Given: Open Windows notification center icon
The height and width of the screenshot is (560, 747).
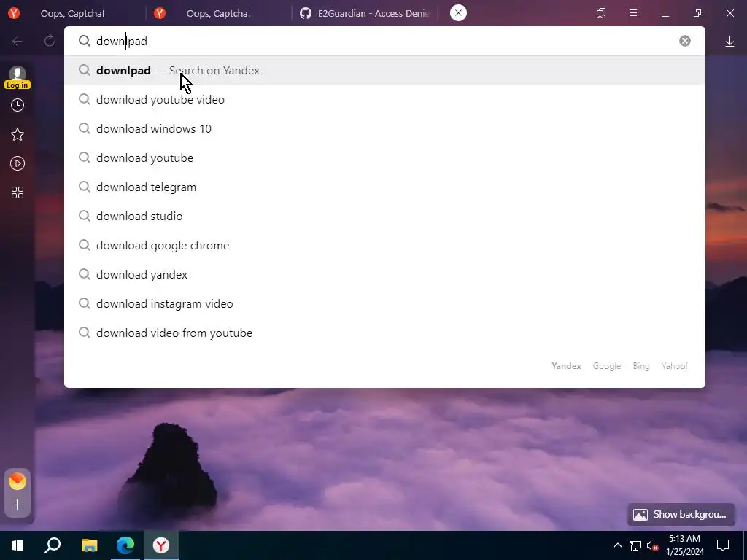Looking at the screenshot, I should pos(723,545).
